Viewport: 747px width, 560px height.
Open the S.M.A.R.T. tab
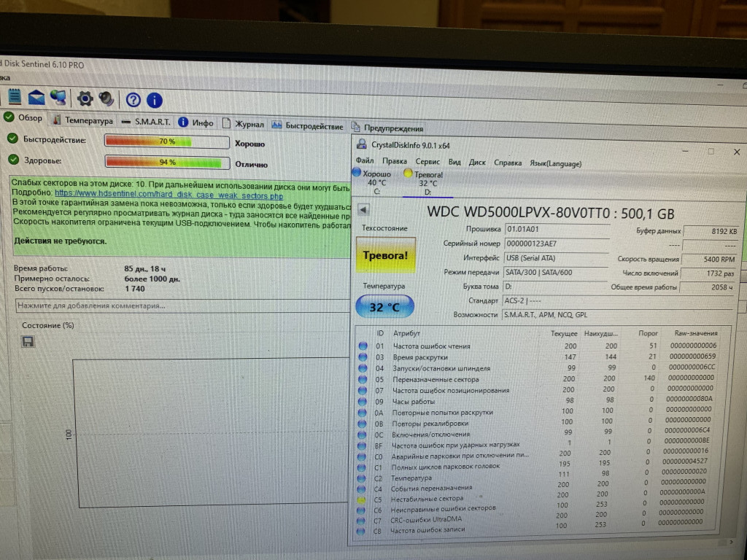[x=146, y=122]
